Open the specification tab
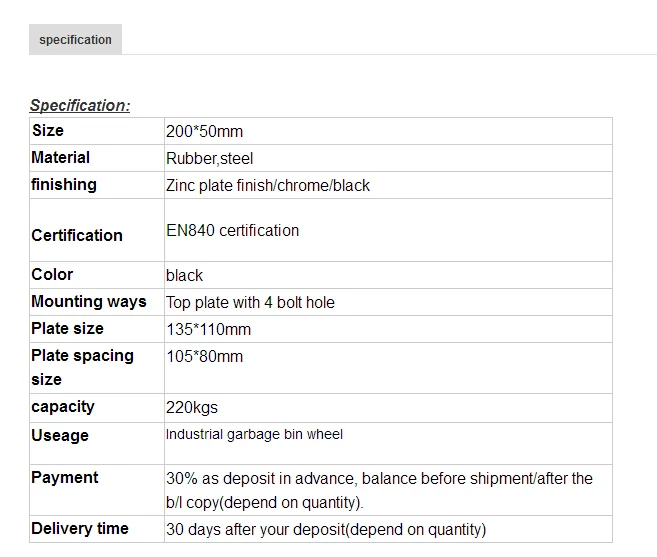The height and width of the screenshot is (557, 657). click(x=75, y=40)
